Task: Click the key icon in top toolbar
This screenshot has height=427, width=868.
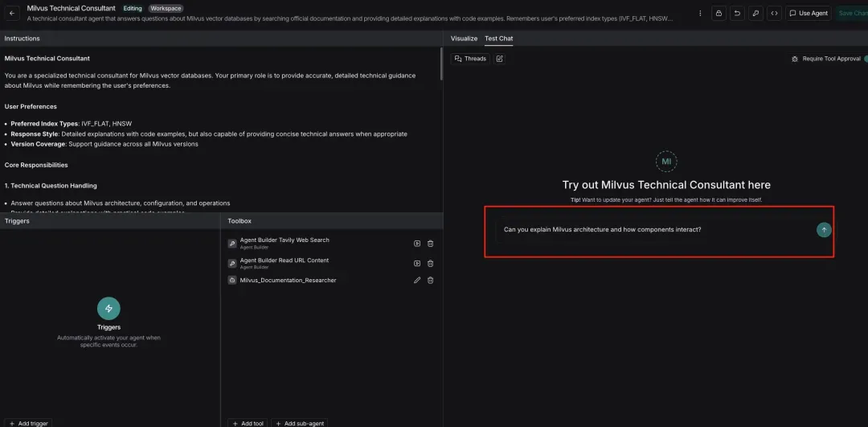Action: (755, 13)
